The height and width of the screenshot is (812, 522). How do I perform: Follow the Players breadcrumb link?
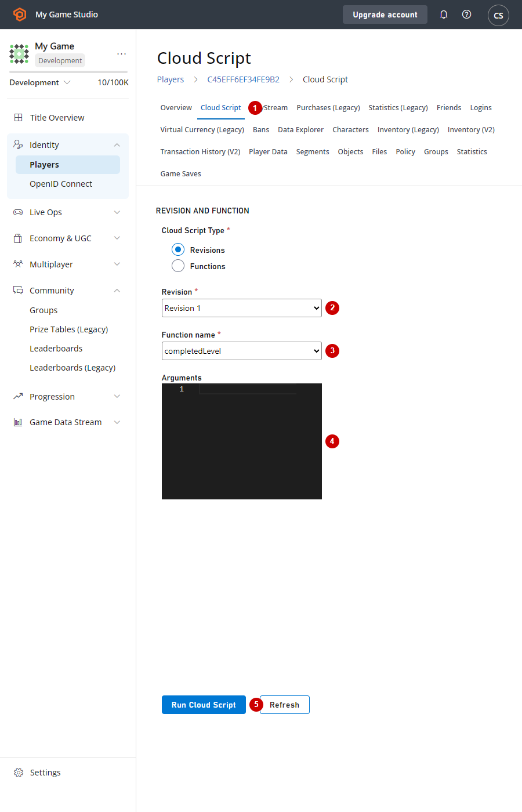tap(171, 79)
